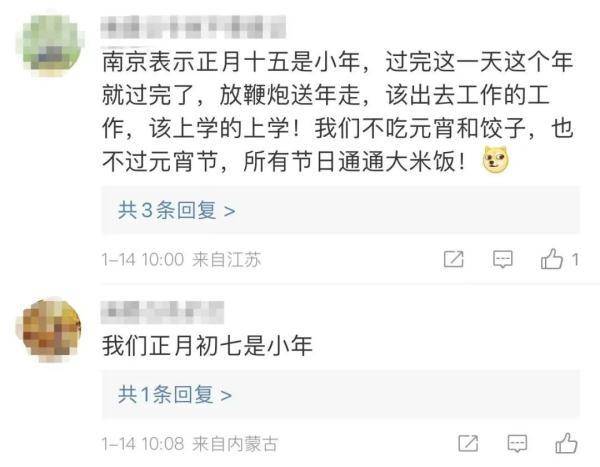Click the 1-14 10:08 timestamp

point(142,442)
